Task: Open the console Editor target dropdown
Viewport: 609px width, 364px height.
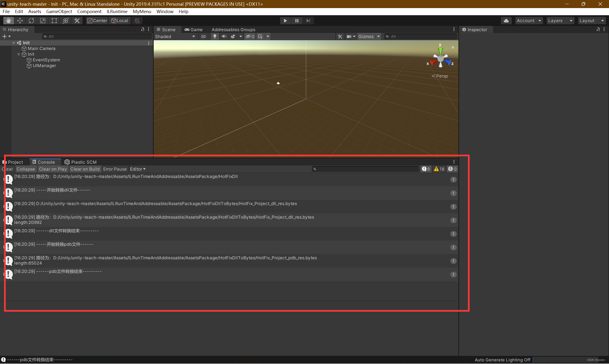Action: (x=138, y=169)
